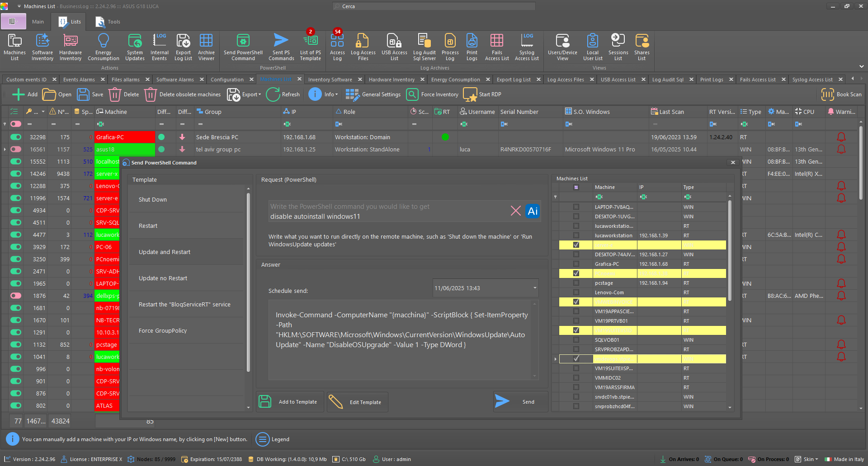Use the Ai assistant in the command box
Image resolution: width=868 pixels, height=466 pixels.
(532, 211)
